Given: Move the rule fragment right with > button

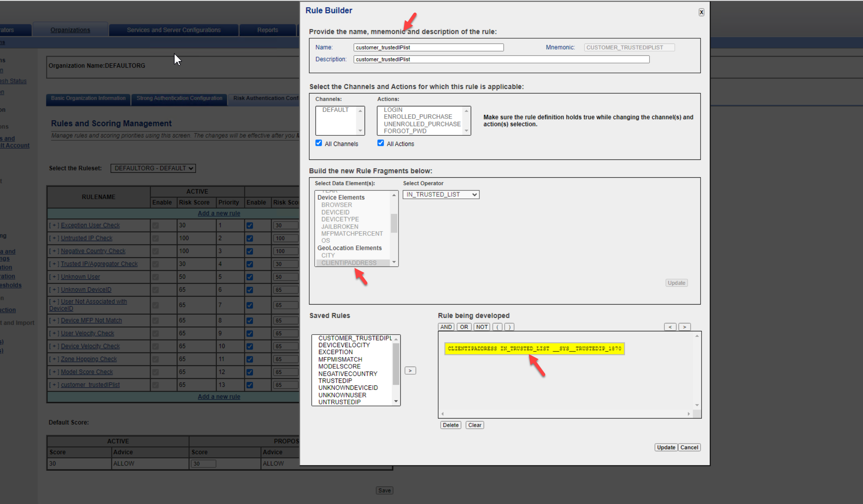Looking at the screenshot, I should (x=684, y=327).
